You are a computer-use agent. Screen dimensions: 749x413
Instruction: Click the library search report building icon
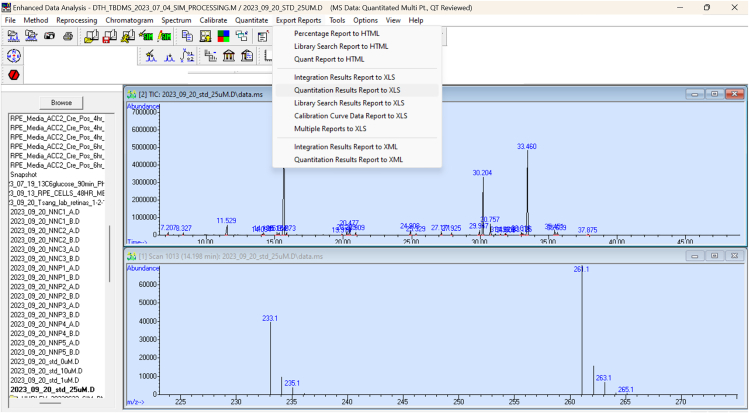[247, 56]
